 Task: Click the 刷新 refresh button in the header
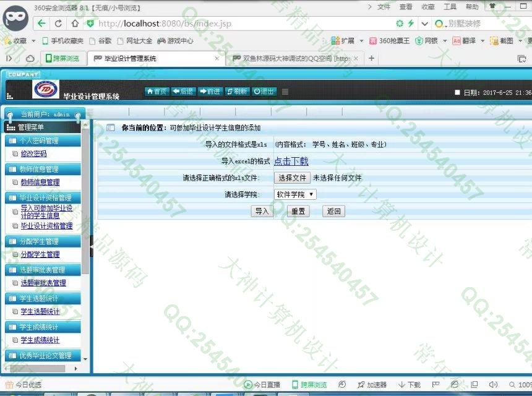(x=238, y=91)
